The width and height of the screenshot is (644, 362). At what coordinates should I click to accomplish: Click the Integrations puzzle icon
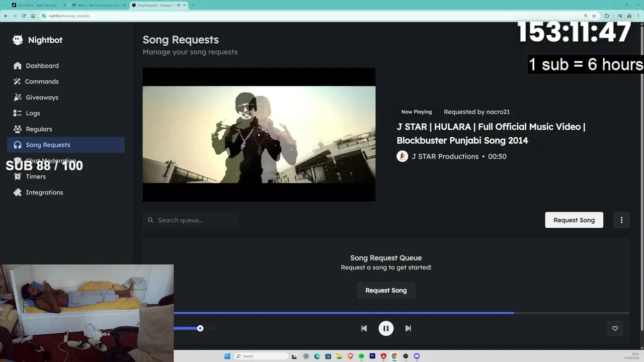click(18, 193)
